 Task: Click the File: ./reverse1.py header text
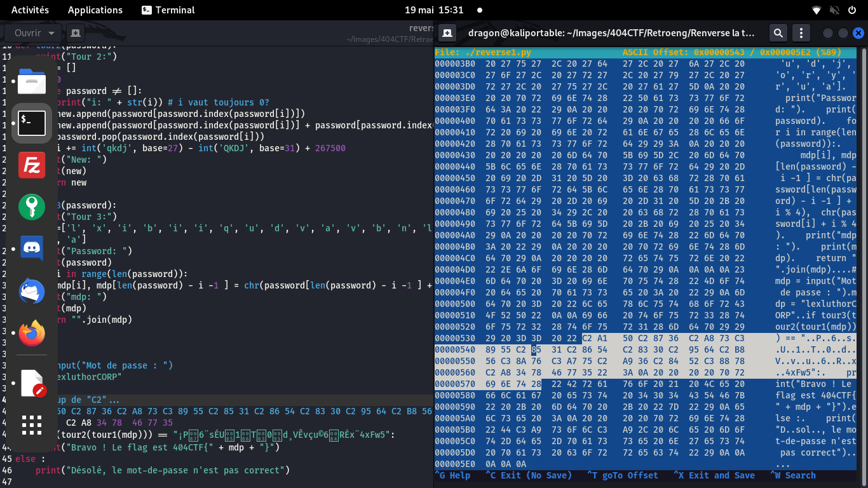pos(483,52)
